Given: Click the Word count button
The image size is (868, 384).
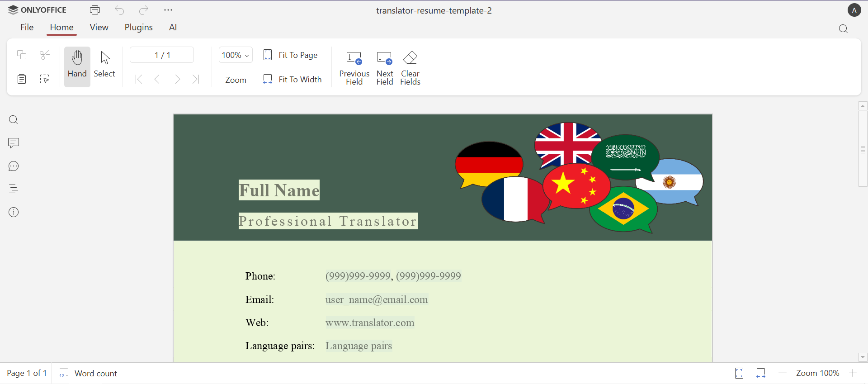Looking at the screenshot, I should point(89,373).
